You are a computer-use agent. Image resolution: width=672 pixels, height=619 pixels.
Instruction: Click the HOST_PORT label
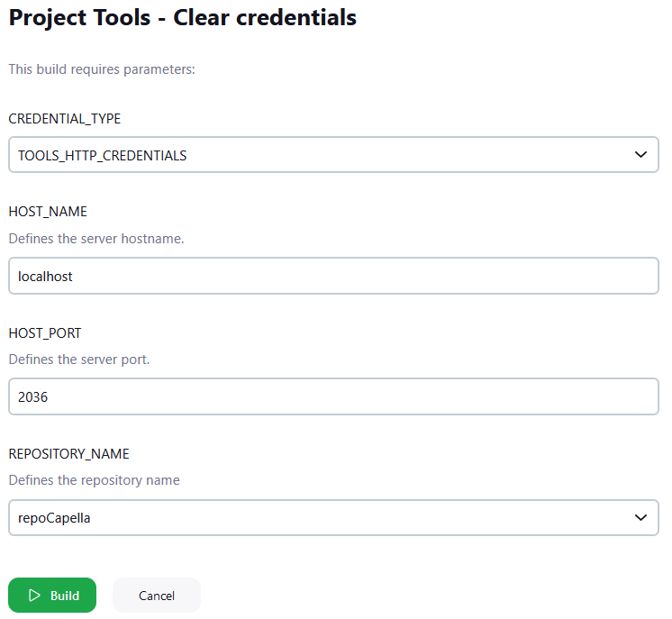point(45,333)
